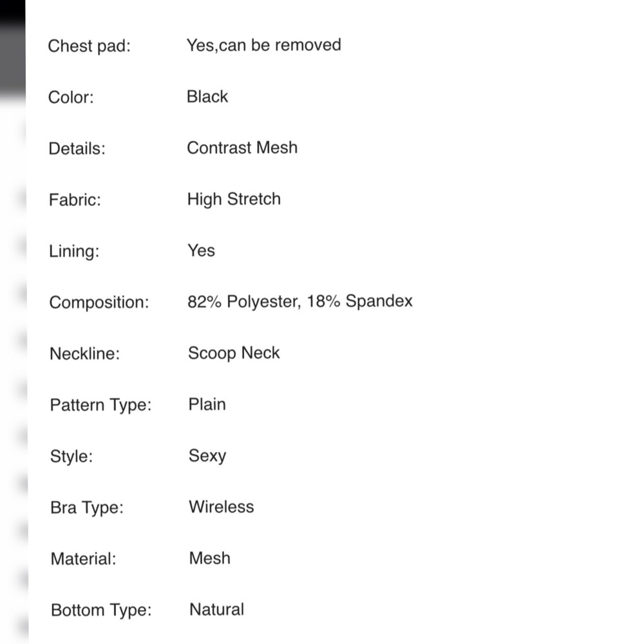
Task: Select the 'Wireless' bra type value
Action: [x=222, y=507]
